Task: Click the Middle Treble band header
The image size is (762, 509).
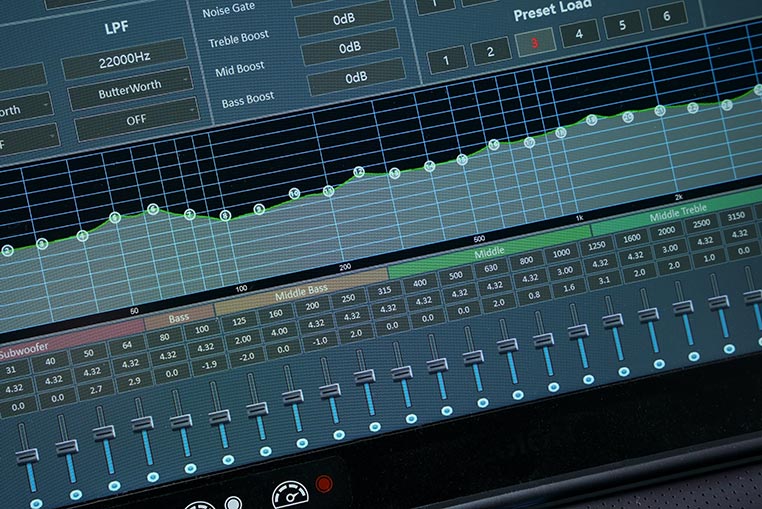Action: click(x=678, y=212)
